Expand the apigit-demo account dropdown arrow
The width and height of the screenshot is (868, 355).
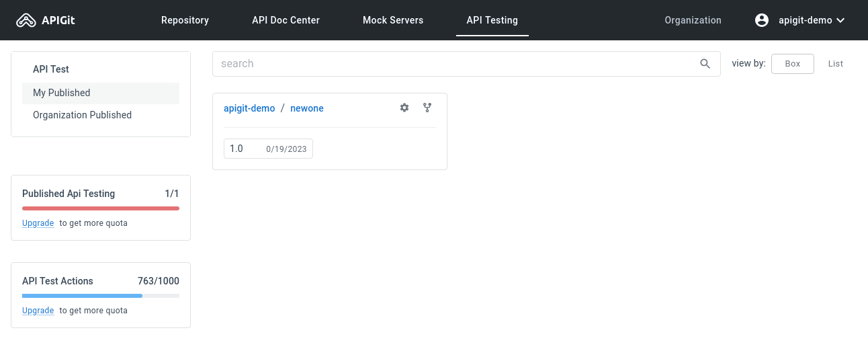[x=840, y=20]
